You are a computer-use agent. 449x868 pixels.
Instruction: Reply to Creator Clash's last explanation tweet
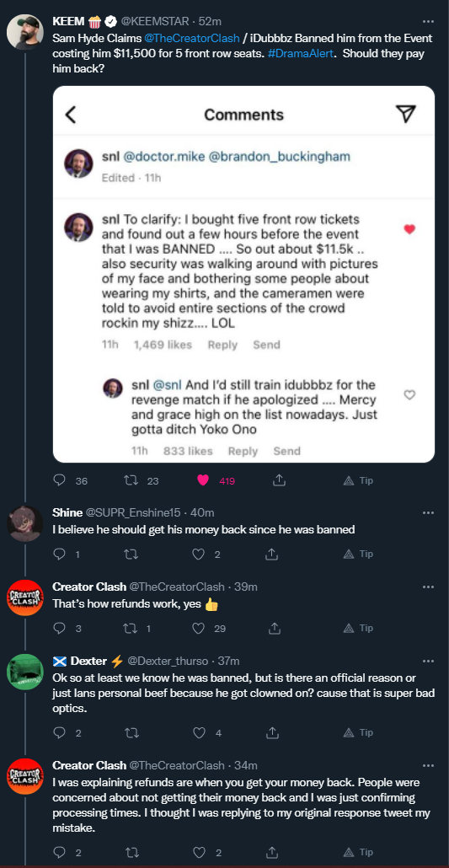(x=59, y=852)
